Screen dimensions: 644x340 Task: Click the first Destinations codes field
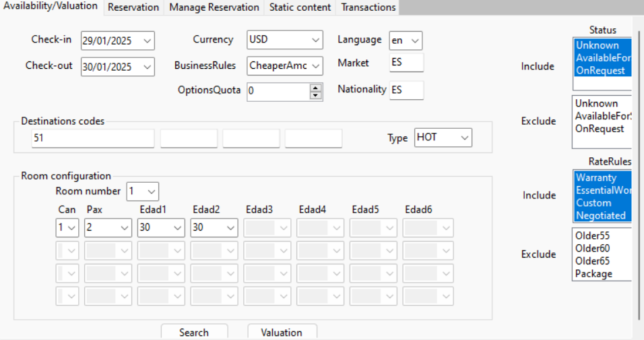click(x=93, y=138)
